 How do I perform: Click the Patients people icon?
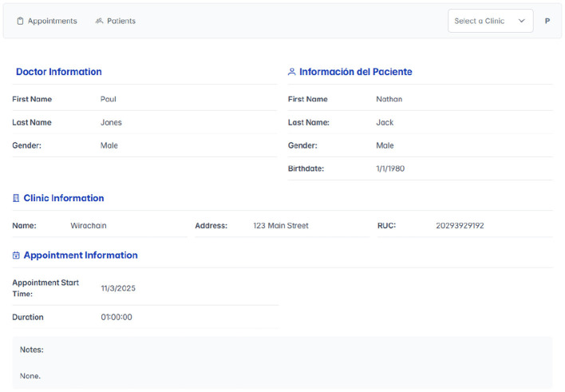pyautogui.click(x=99, y=21)
